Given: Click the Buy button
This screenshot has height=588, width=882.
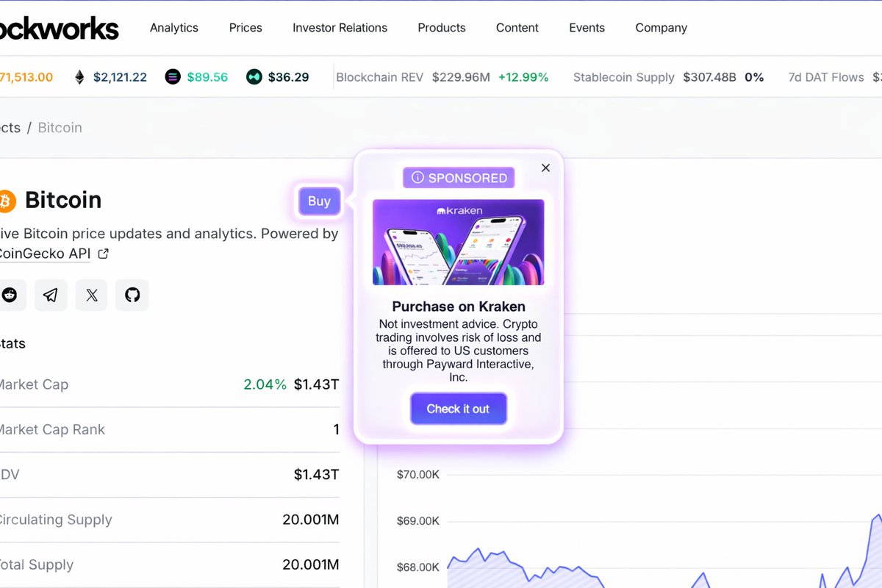Looking at the screenshot, I should pos(318,201).
